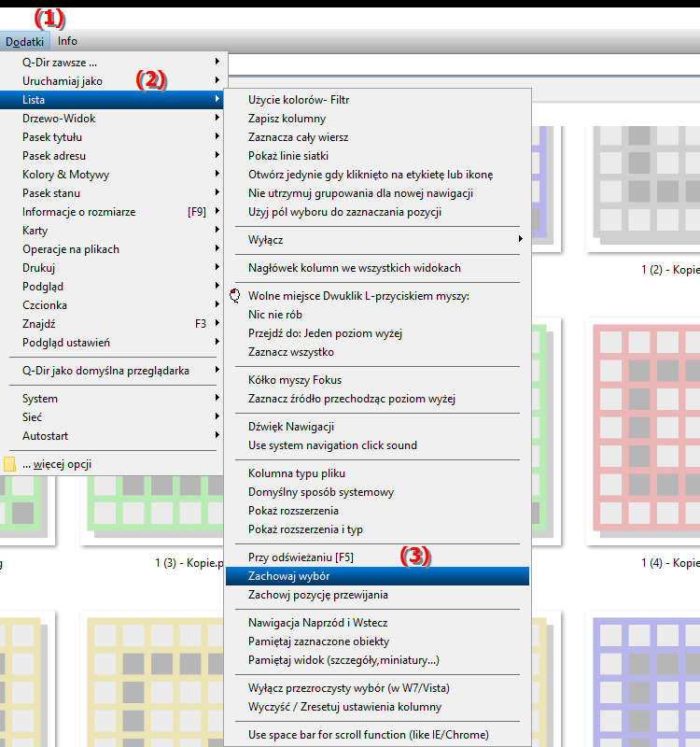Image resolution: width=700 pixels, height=747 pixels.
Task: Toggle Pokaż linie siatki
Action: click(377, 156)
